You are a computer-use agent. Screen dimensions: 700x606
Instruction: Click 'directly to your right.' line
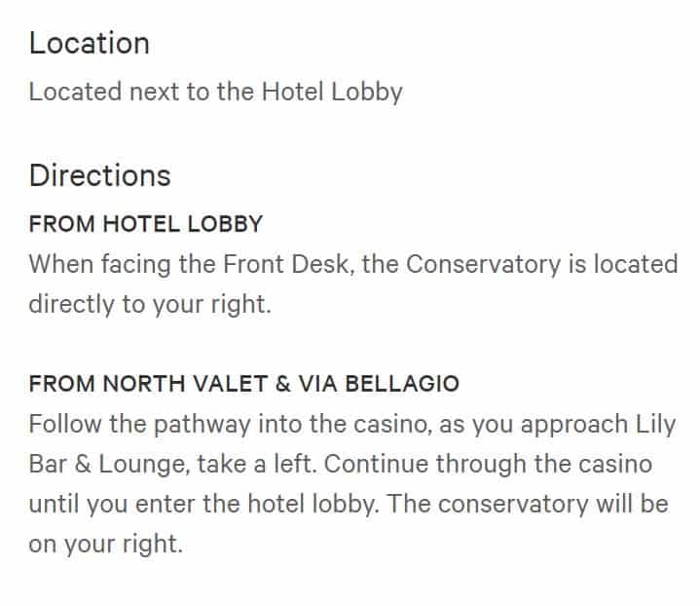tap(150, 305)
